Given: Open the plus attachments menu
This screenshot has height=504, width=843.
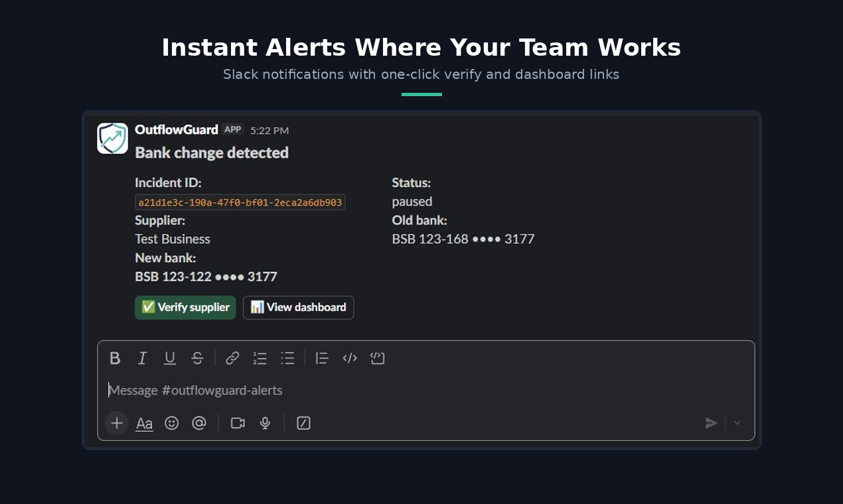Looking at the screenshot, I should pos(117,423).
